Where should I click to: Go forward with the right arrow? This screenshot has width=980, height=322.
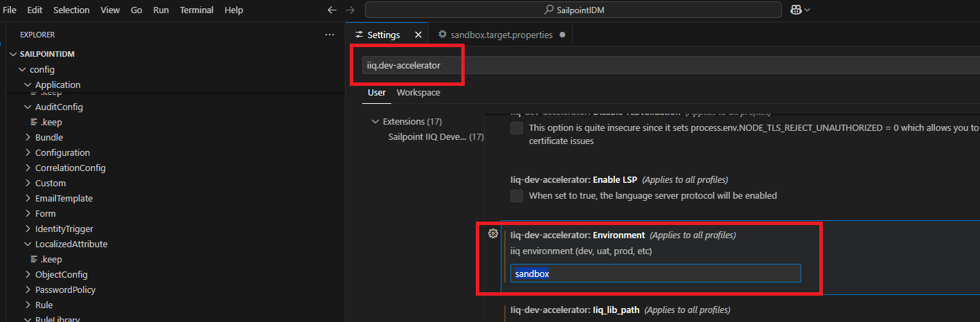point(350,10)
